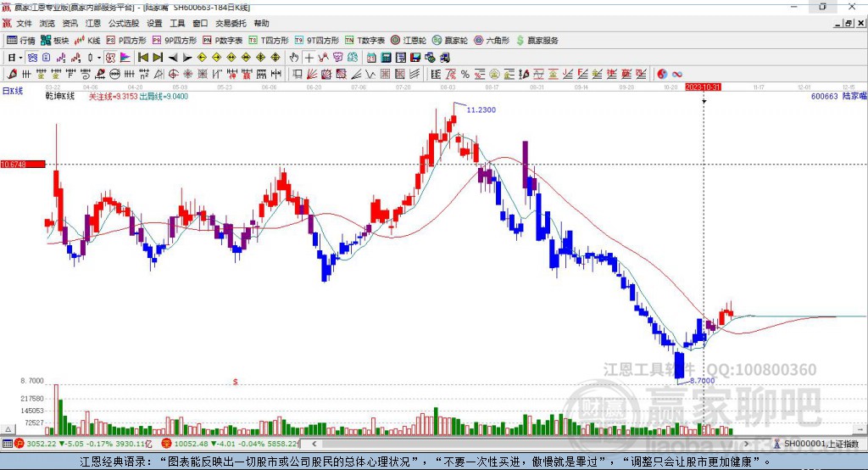Click the red grid overlay icon
Image resolution: width=868 pixels, height=470 pixels.
click(x=385, y=75)
